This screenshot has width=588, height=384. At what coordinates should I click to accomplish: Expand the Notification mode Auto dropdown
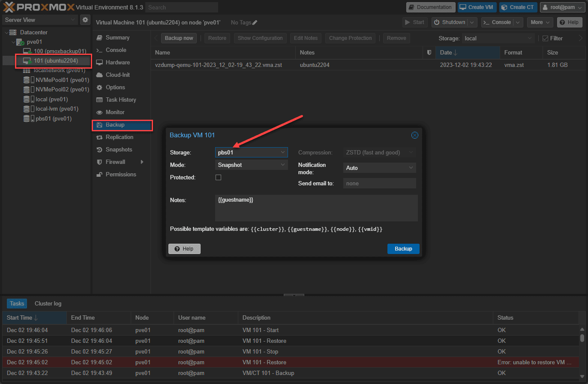(x=379, y=168)
